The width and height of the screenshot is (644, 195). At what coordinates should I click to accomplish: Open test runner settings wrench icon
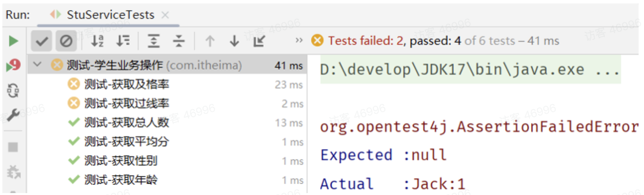(13, 115)
